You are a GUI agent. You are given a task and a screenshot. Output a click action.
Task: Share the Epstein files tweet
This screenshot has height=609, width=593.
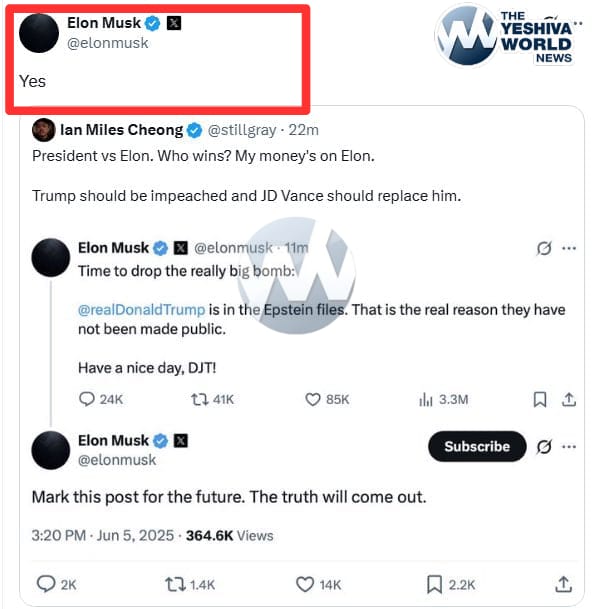(569, 399)
